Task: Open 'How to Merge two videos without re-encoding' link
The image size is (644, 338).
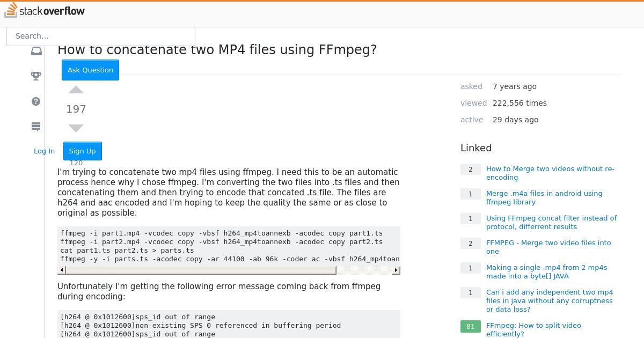Action: coord(550,173)
